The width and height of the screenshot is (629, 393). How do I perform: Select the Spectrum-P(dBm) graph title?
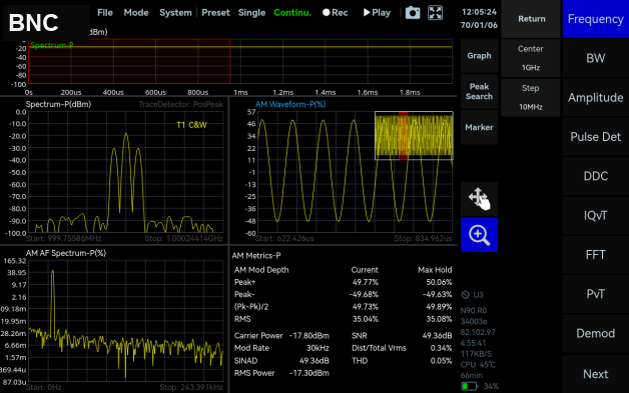59,104
